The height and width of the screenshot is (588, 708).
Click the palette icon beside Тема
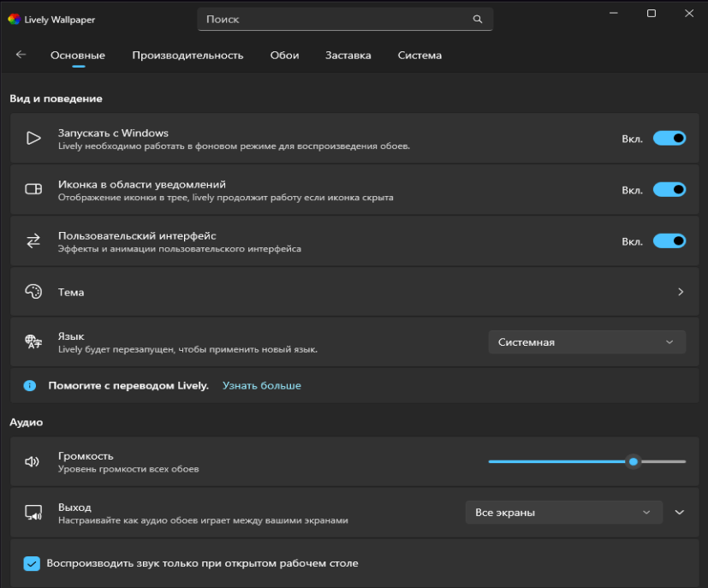pyautogui.click(x=33, y=292)
